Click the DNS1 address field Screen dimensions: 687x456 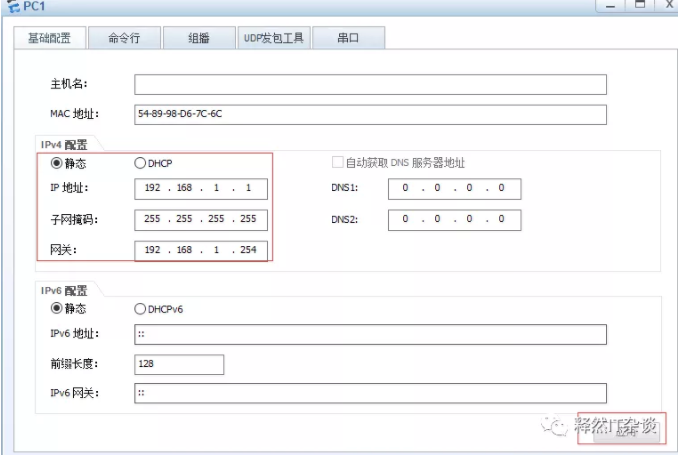coord(454,188)
